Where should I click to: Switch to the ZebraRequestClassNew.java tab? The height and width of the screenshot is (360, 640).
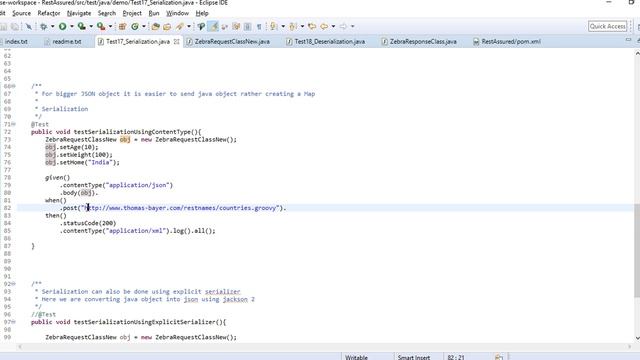[x=228, y=42]
